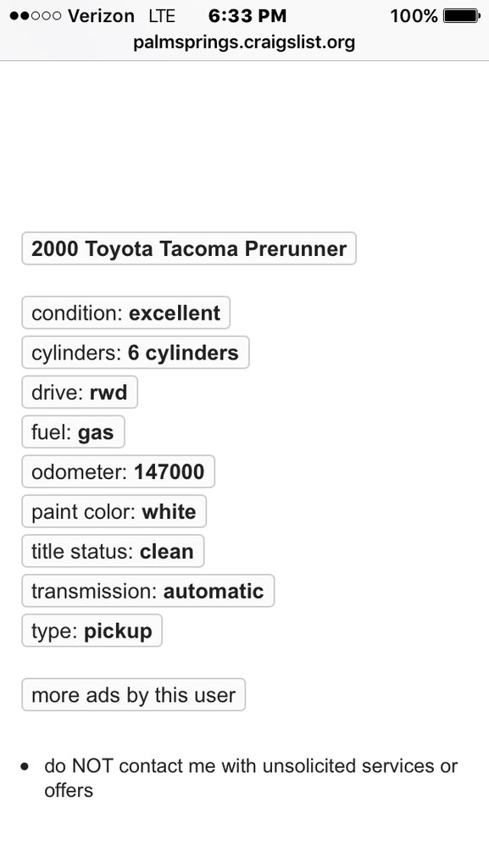Viewport: 489px width, 868px height.
Task: Tap the Verizon carrier label
Action: 101,15
